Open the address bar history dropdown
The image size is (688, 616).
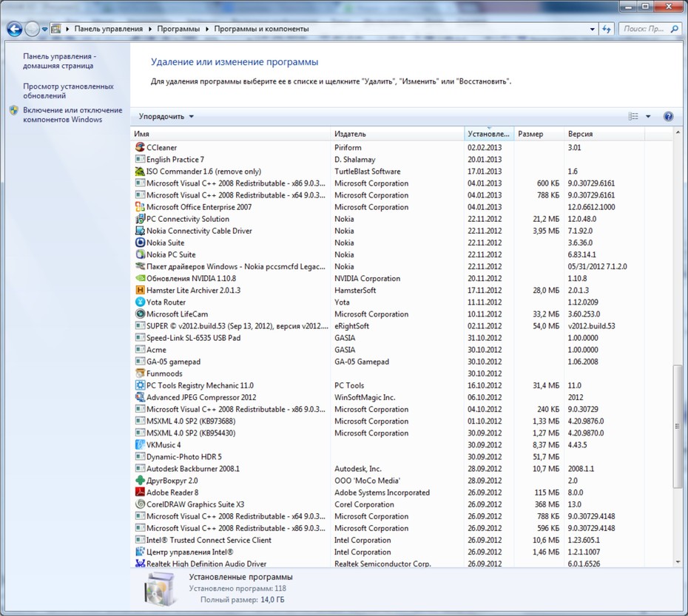click(593, 29)
